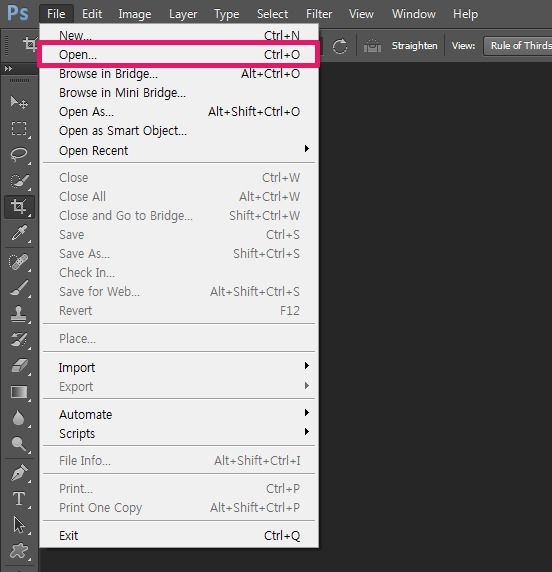552x572 pixels.
Task: Click the Close menu entry
Action: (x=179, y=178)
